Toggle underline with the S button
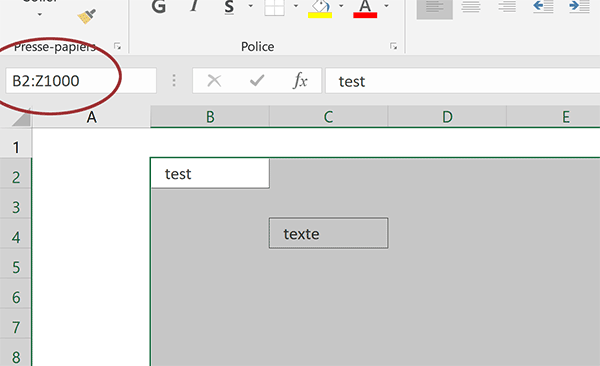Image resolution: width=600 pixels, height=366 pixels. point(229,7)
